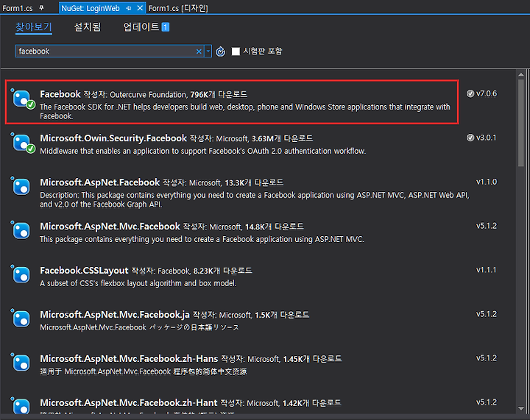Open the 업데이트 updates tab
Viewport: 530px width, 420px height.
tap(141, 26)
